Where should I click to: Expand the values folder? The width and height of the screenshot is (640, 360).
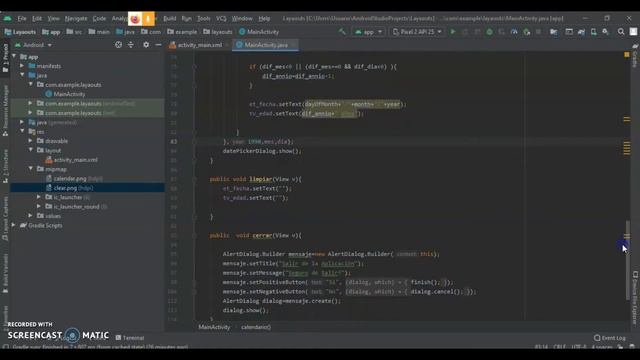31,216
